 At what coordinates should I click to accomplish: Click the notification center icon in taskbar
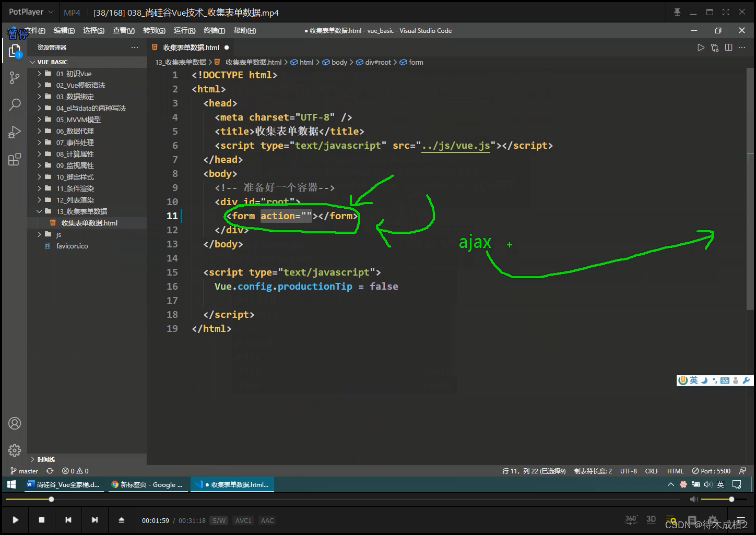737,484
